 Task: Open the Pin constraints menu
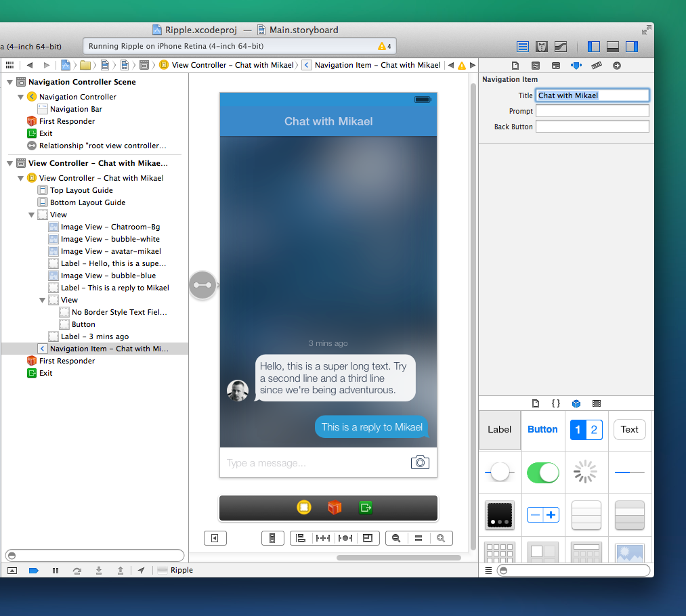point(323,538)
